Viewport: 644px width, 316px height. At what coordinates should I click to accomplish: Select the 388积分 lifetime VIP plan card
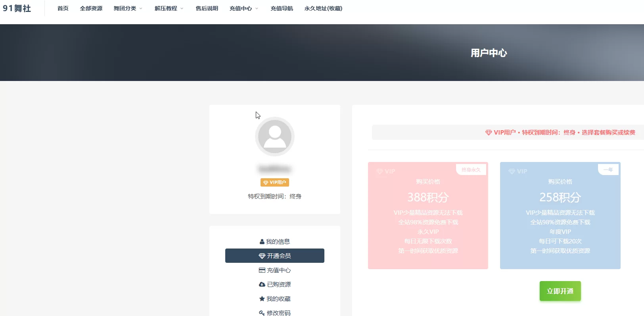428,216
